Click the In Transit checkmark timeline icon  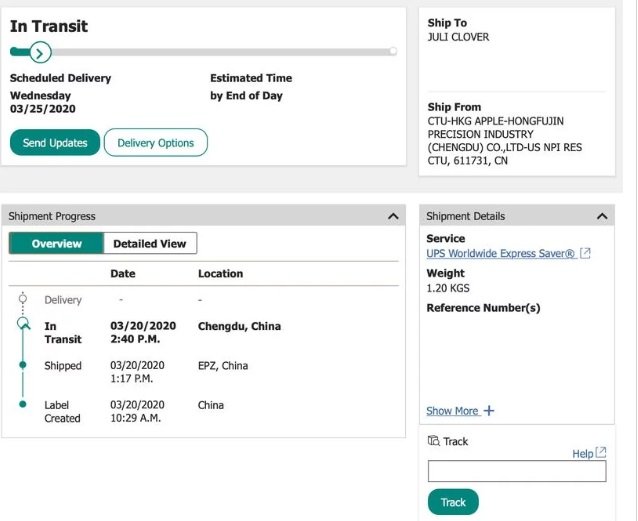coord(23,324)
